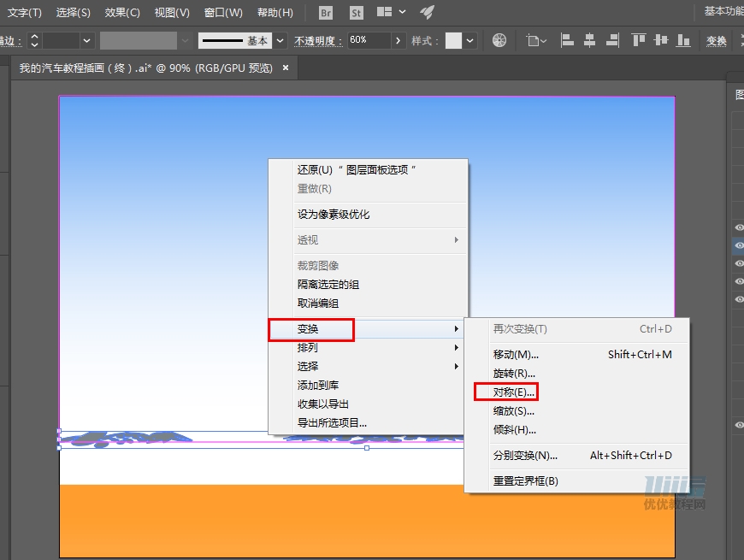Toggle visibility of the topmost layer
744x560 pixels.
click(738, 227)
